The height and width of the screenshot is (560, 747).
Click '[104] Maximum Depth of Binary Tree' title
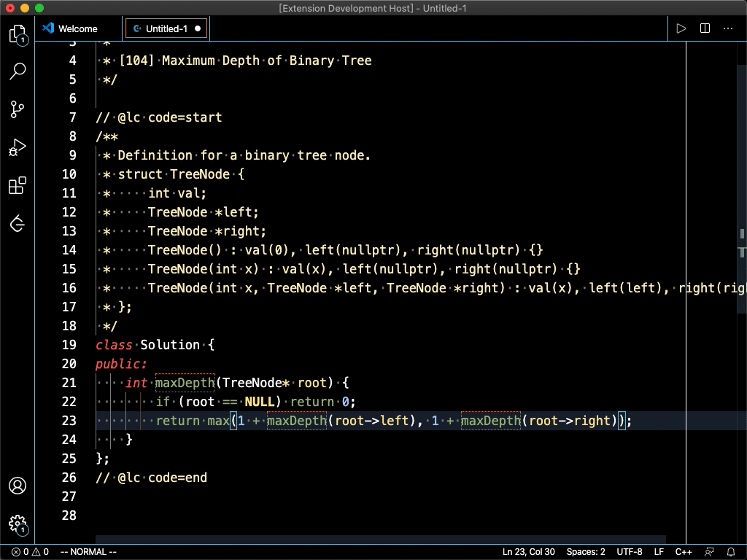point(245,61)
